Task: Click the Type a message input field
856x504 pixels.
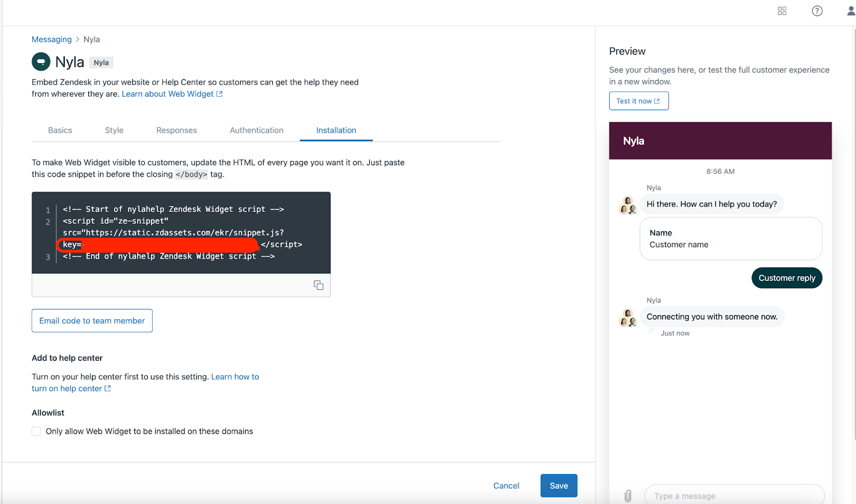Action: pos(733,495)
